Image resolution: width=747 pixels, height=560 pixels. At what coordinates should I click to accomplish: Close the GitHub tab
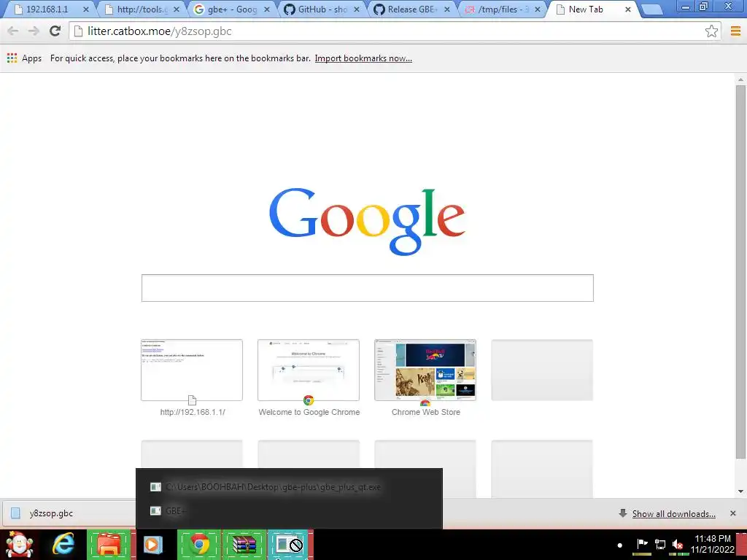pos(356,9)
